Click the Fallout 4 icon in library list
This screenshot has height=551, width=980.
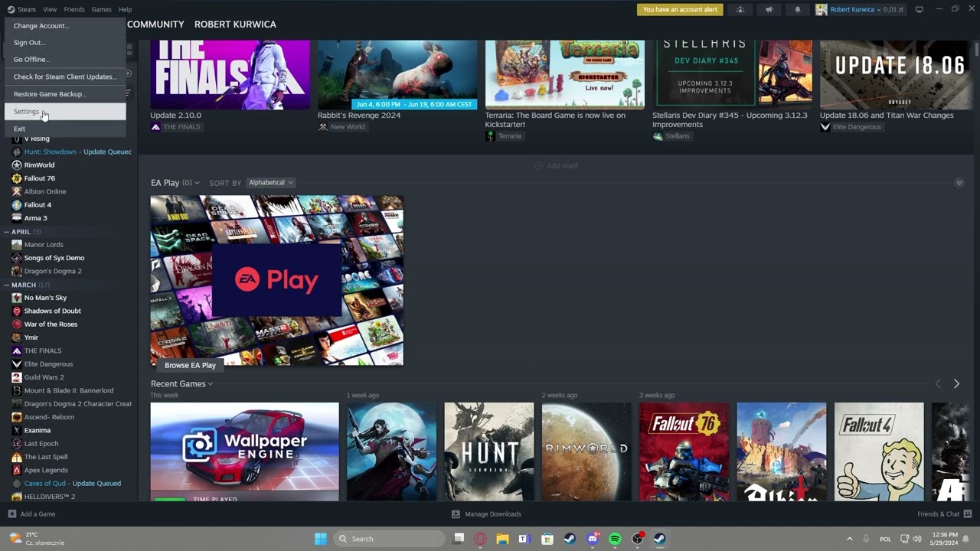point(17,204)
